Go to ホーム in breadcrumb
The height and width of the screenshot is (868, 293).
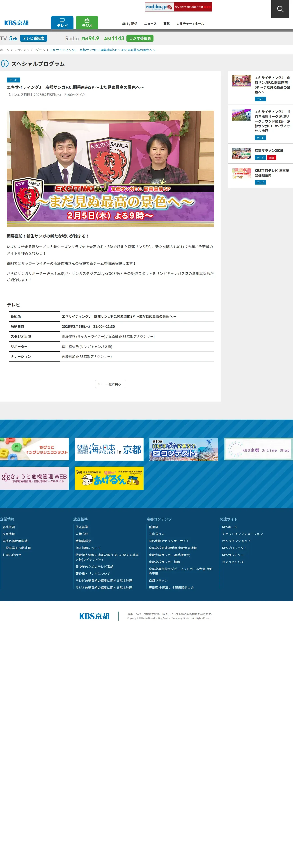5,50
